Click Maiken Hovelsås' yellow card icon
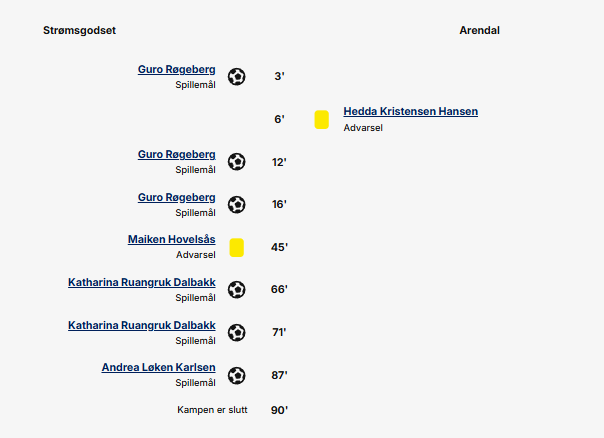This screenshot has width=604, height=438. pos(237,247)
